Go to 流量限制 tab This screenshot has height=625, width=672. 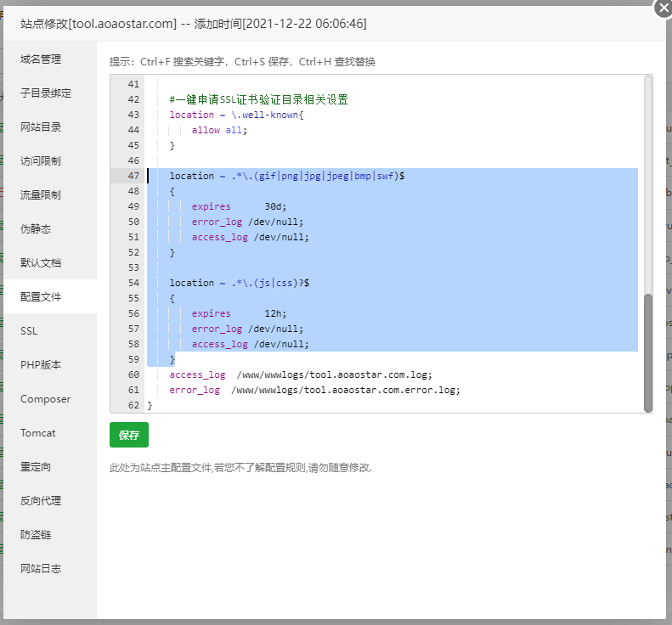click(41, 195)
